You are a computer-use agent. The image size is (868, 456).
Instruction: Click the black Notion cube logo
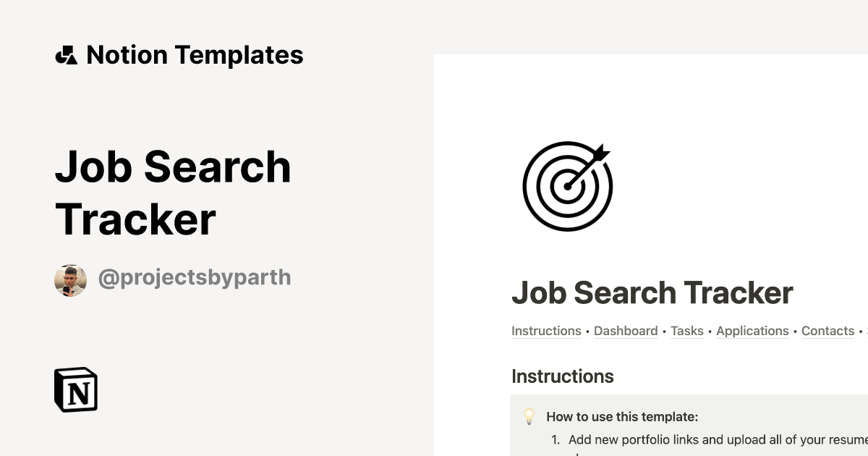click(76, 389)
